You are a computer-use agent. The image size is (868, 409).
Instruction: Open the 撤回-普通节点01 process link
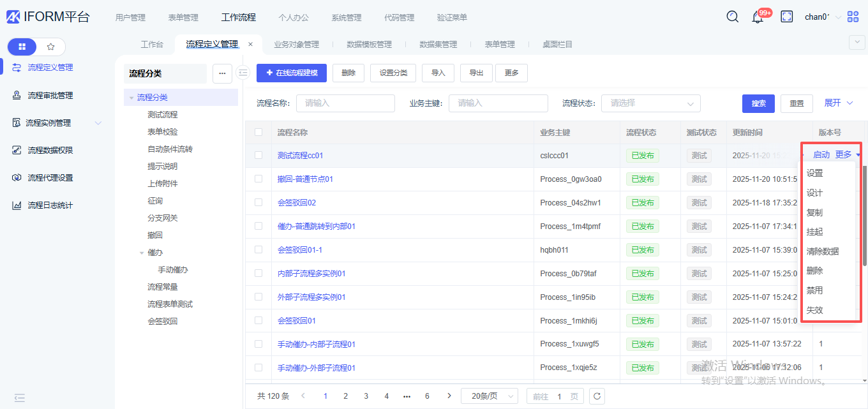point(305,179)
